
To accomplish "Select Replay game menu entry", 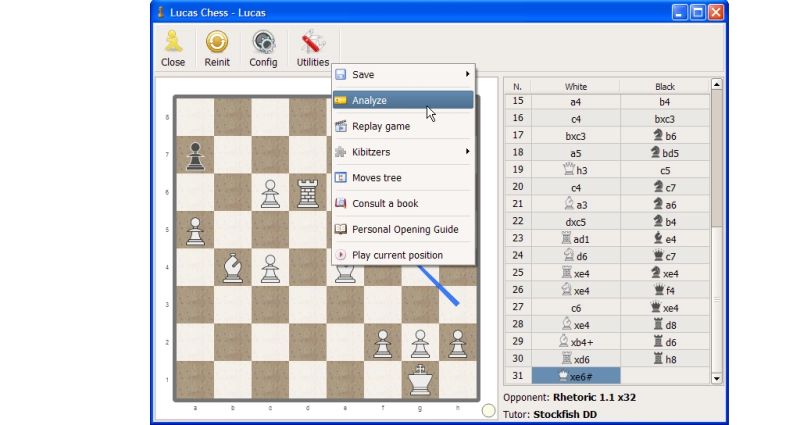I will 403,126.
